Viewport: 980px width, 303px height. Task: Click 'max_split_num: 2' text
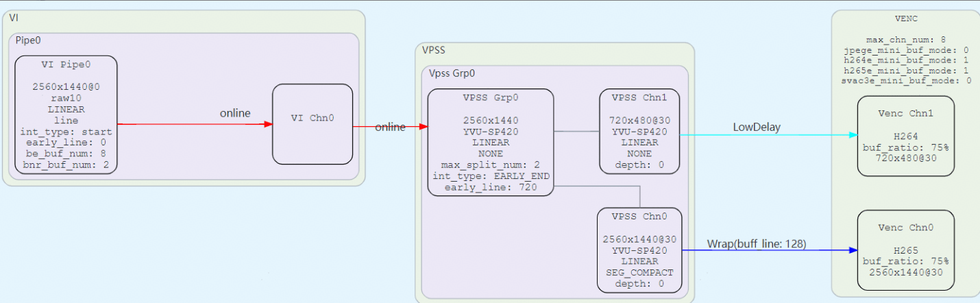coord(491,165)
